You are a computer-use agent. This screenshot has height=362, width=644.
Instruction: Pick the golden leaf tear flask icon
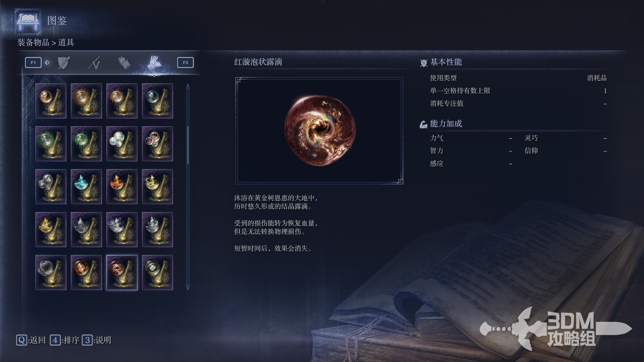click(51, 230)
